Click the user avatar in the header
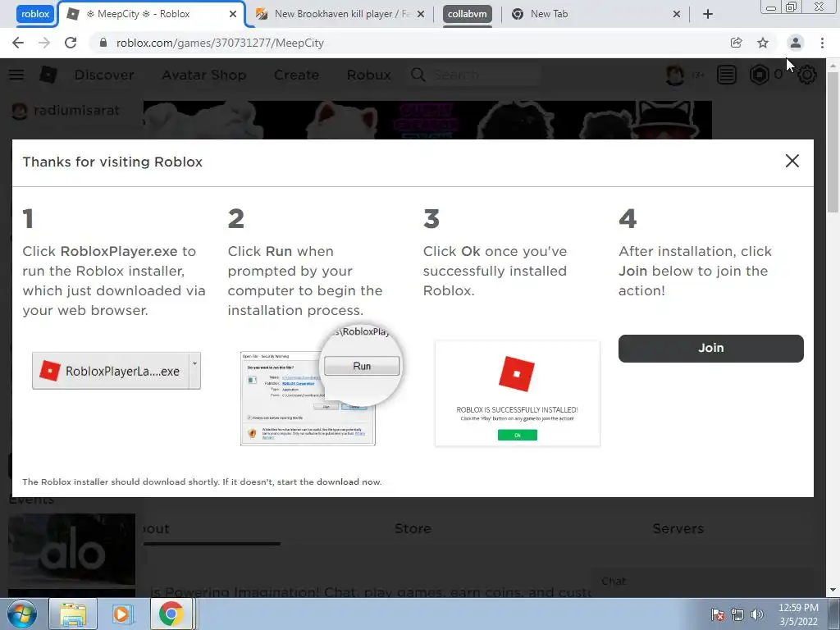This screenshot has width=840, height=630. [x=674, y=75]
